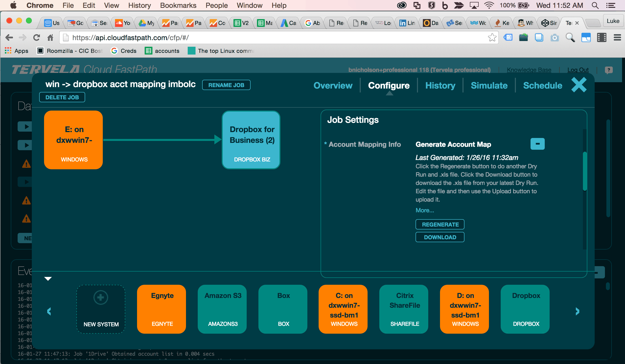Collapse Account Mapping Info with the minus toggle
Viewport: 625px width, 364px height.
coord(537,144)
